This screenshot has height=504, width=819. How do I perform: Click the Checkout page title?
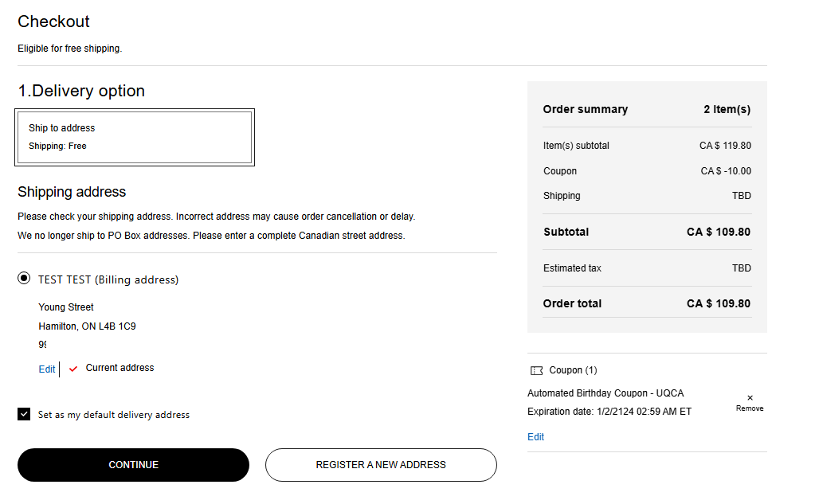[53, 21]
